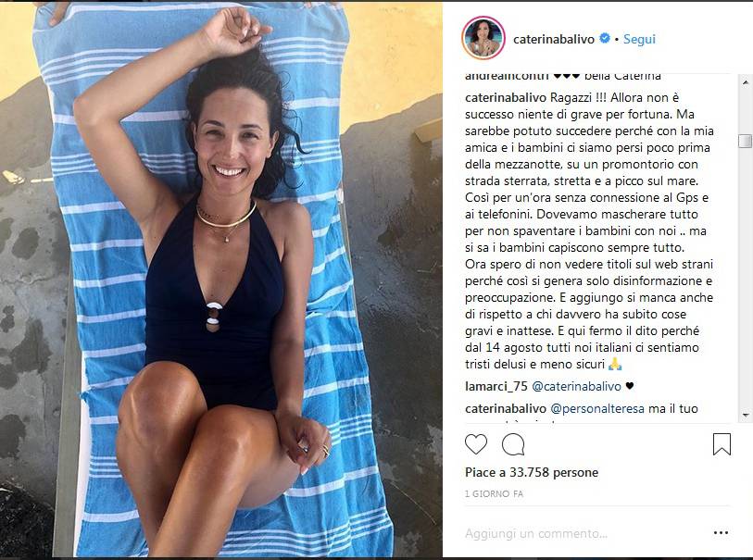Viewport: 753px width, 560px height.
Task: Click the comments scrollbar up arrow
Action: (x=746, y=82)
